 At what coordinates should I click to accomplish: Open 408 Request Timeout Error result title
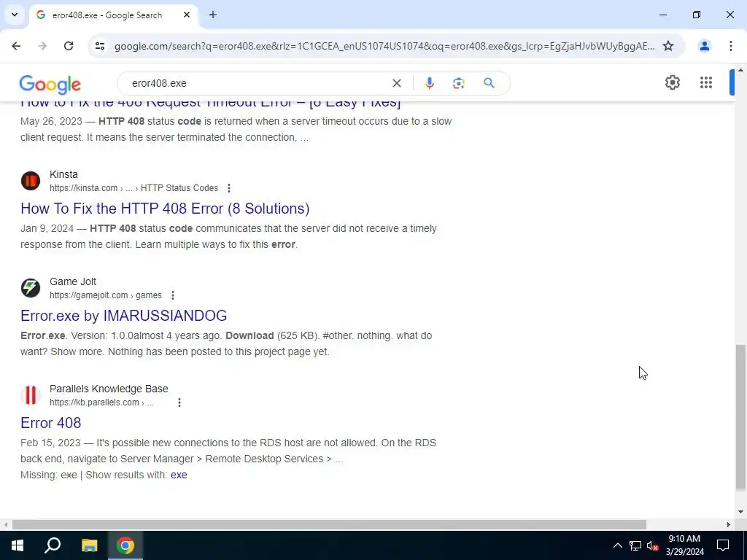(x=211, y=104)
